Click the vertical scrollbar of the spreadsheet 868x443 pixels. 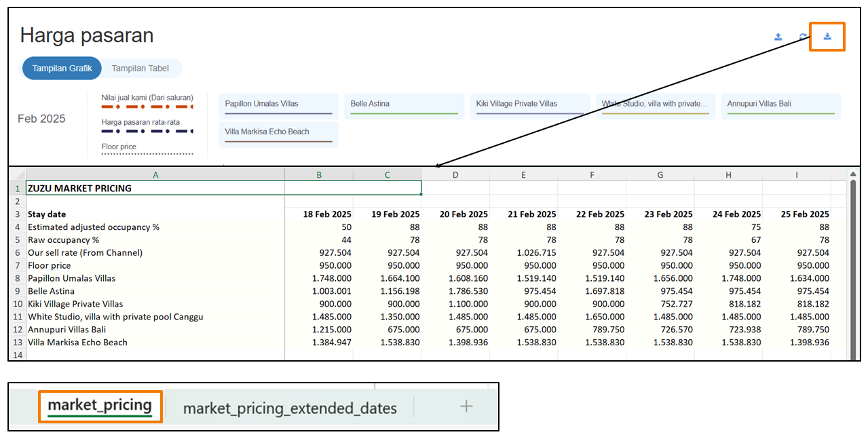pyautogui.click(x=853, y=269)
